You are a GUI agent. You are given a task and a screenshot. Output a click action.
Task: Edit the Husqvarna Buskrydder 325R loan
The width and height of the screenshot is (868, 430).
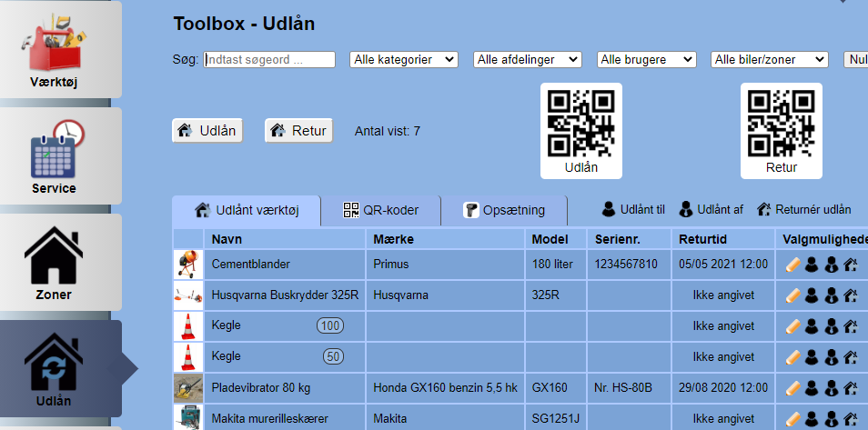click(x=792, y=295)
